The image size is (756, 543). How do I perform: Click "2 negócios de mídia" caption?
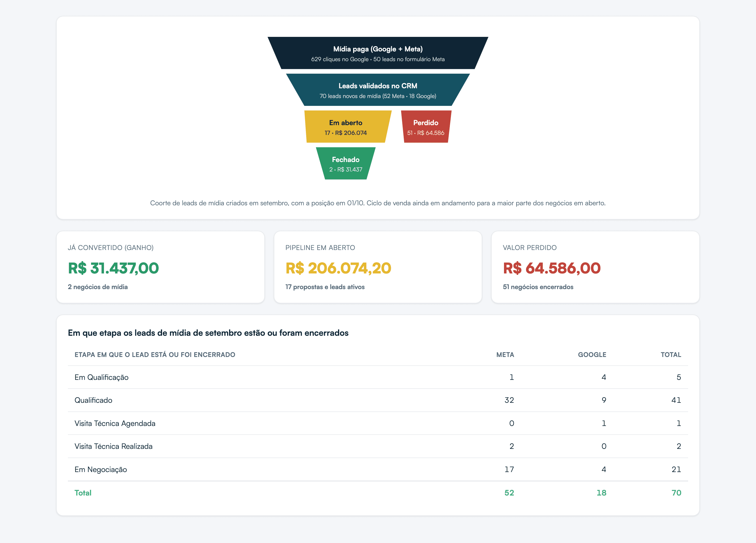click(98, 287)
